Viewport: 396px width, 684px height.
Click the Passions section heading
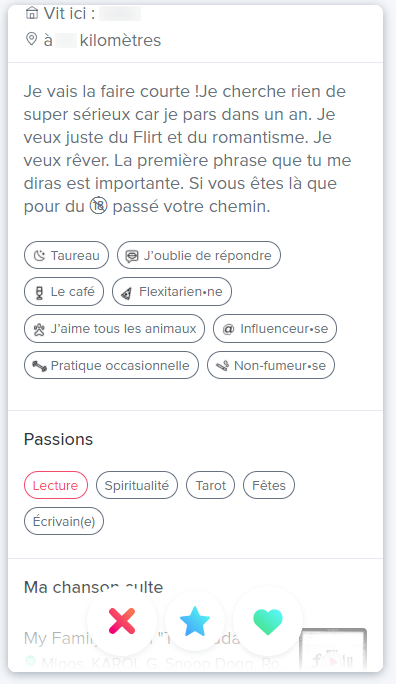[58, 439]
